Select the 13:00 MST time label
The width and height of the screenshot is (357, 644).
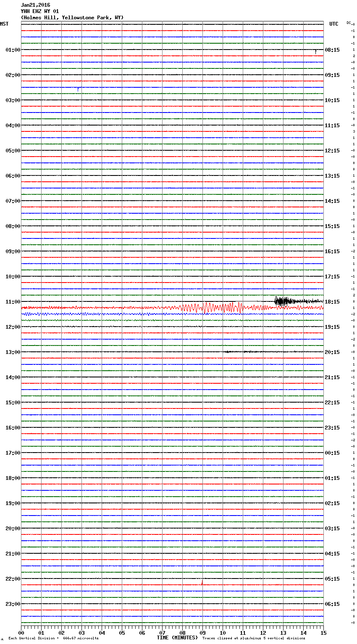(13, 352)
